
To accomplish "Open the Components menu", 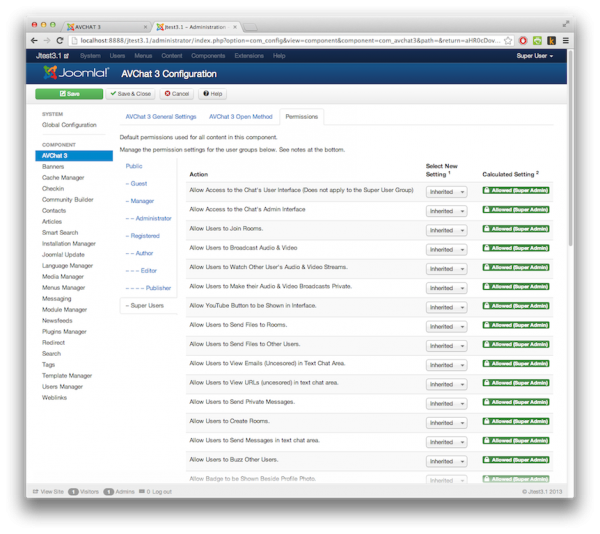I will click(208, 56).
